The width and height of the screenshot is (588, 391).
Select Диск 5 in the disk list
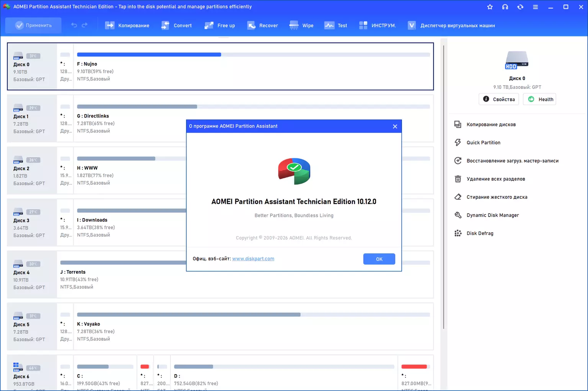tap(32, 327)
